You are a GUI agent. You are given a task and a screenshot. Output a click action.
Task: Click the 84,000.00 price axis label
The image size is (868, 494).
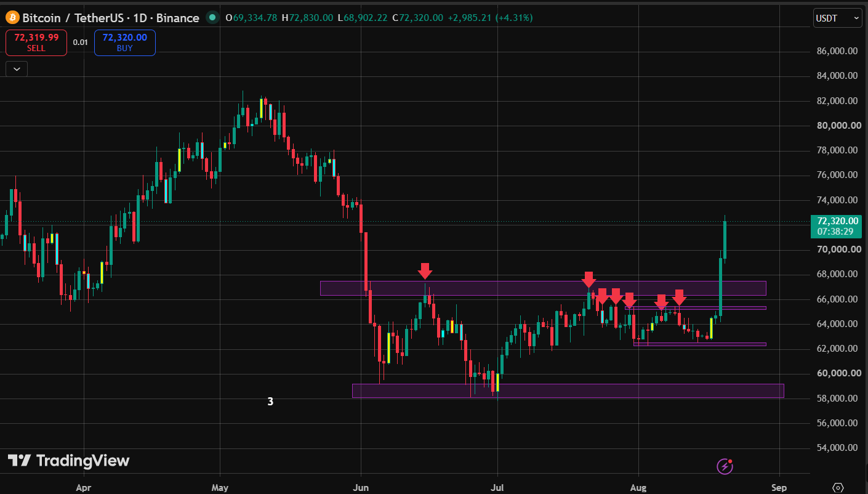click(837, 76)
